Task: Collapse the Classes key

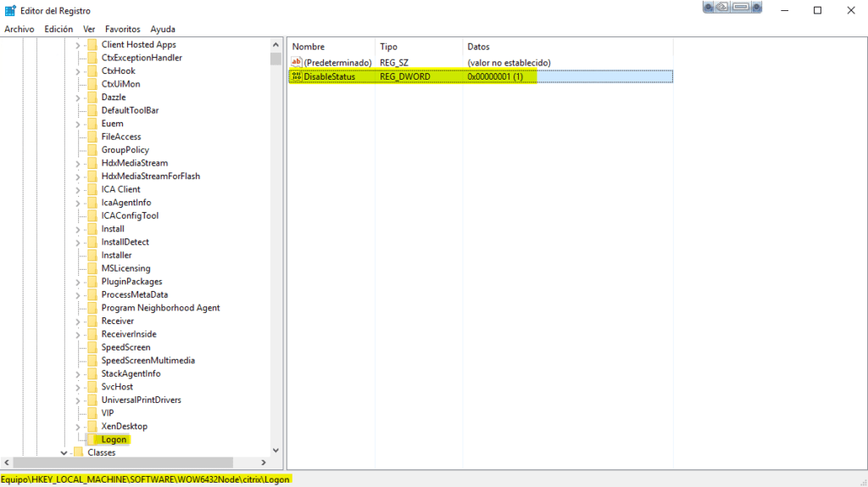Action: click(64, 453)
